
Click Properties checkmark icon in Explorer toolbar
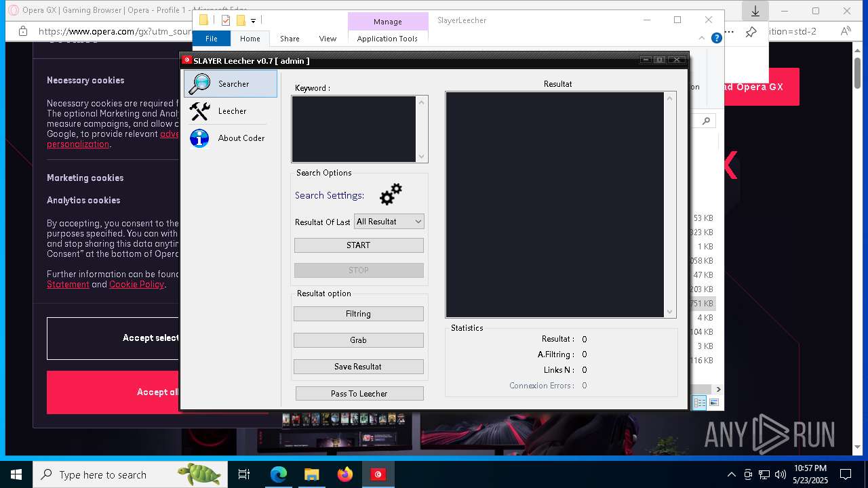click(x=226, y=20)
